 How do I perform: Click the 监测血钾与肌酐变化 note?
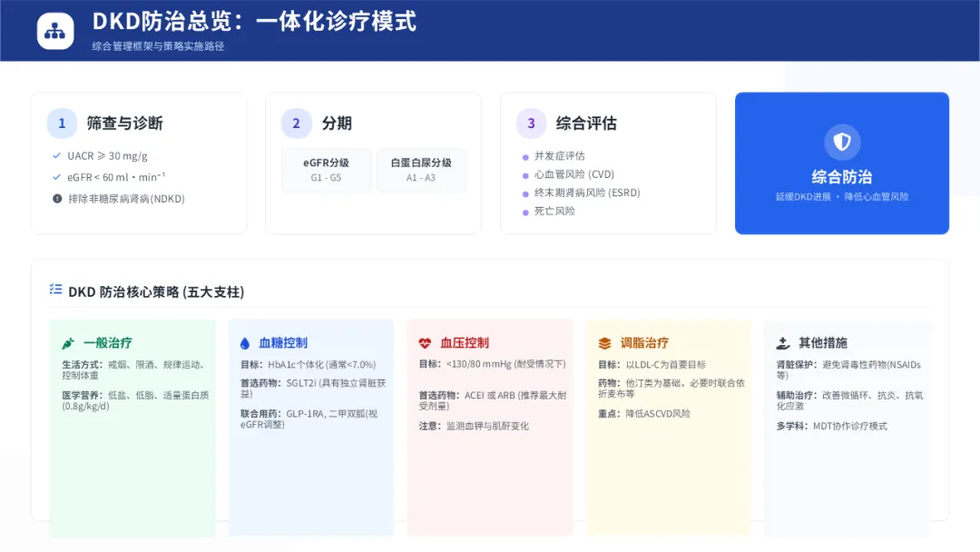474,427
